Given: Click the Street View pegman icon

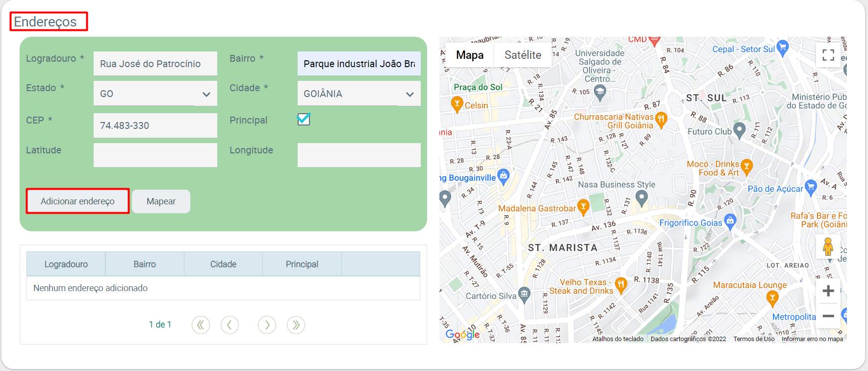Looking at the screenshot, I should (x=828, y=247).
